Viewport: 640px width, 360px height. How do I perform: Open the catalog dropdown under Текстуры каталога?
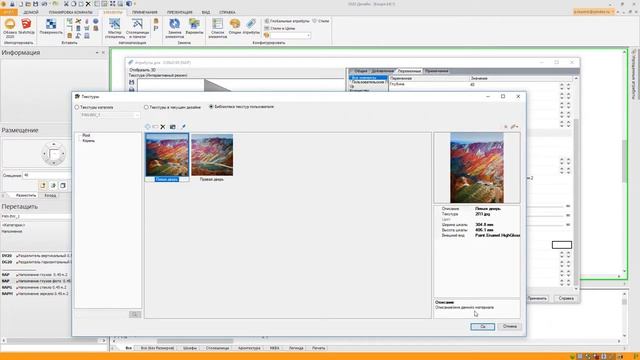[x=109, y=115]
